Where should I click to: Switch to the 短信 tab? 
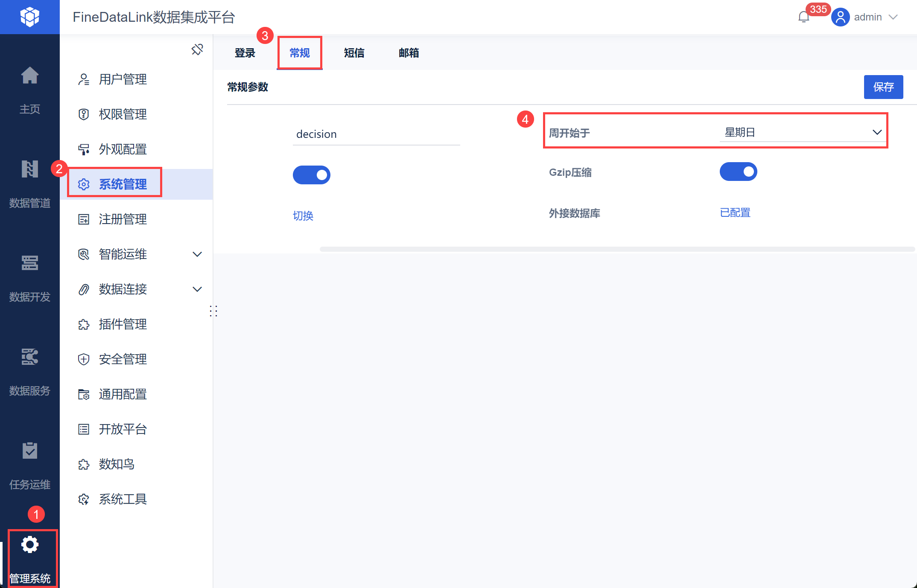point(354,53)
